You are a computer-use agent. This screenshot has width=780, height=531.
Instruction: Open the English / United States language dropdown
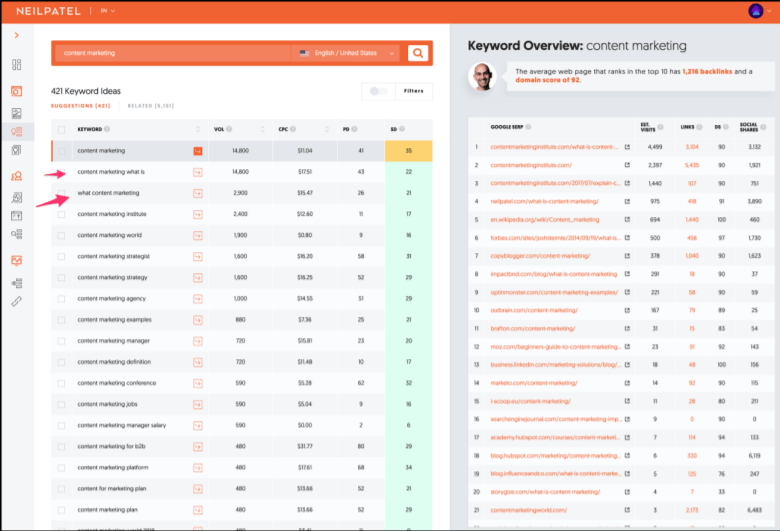[346, 53]
